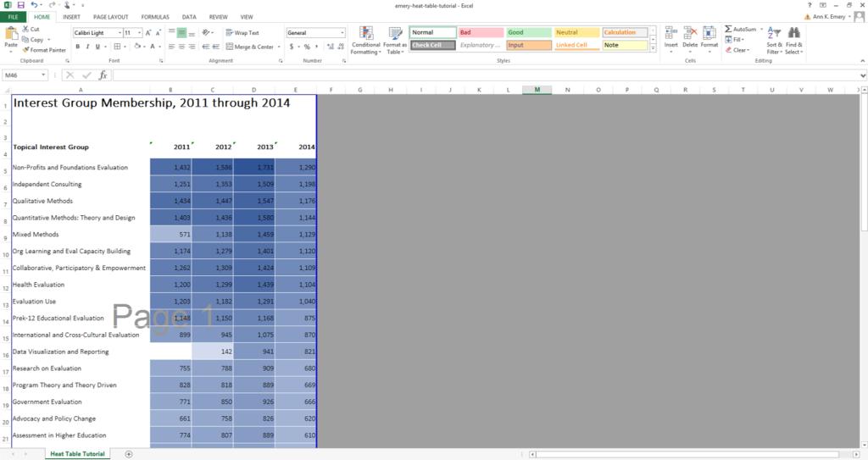Toggle Wrap Text
The width and height of the screenshot is (868, 460).
coord(242,33)
